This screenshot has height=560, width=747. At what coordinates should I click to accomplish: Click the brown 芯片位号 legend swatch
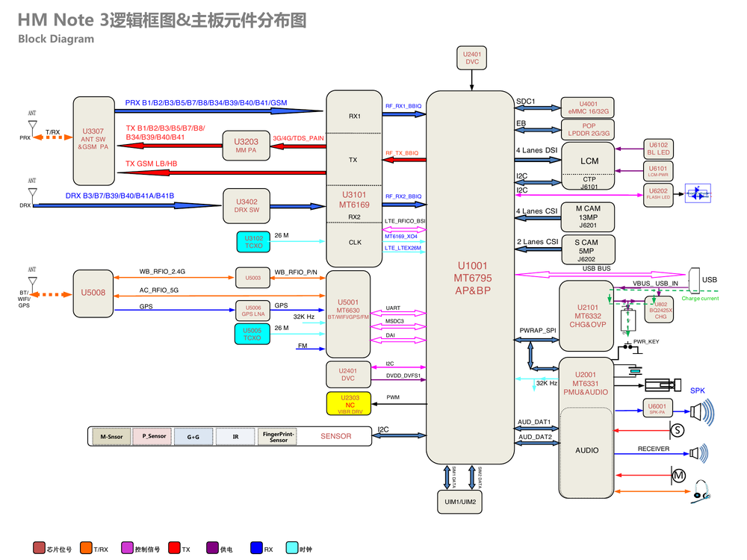pyautogui.click(x=39, y=548)
